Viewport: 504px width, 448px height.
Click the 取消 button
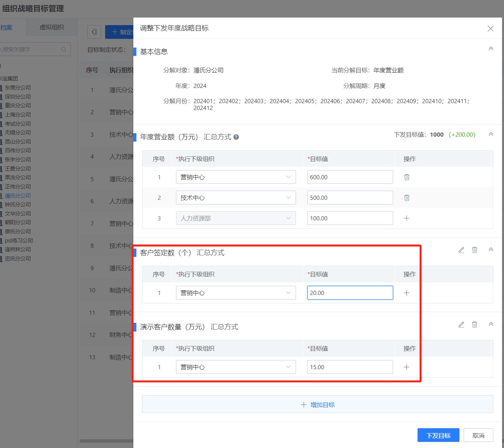click(x=478, y=435)
